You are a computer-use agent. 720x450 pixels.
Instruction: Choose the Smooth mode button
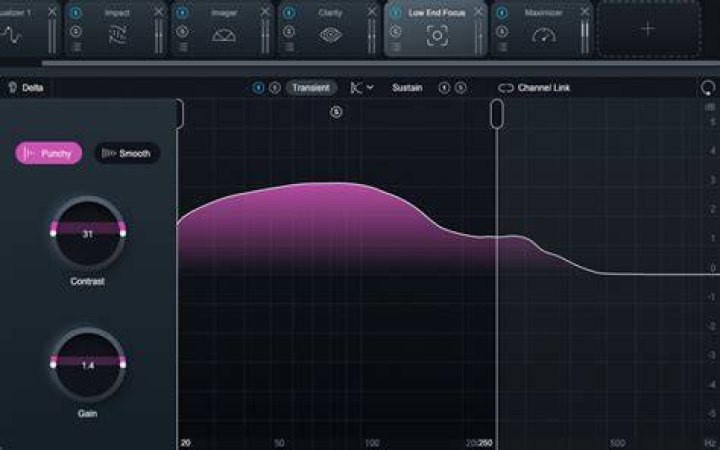tap(127, 153)
